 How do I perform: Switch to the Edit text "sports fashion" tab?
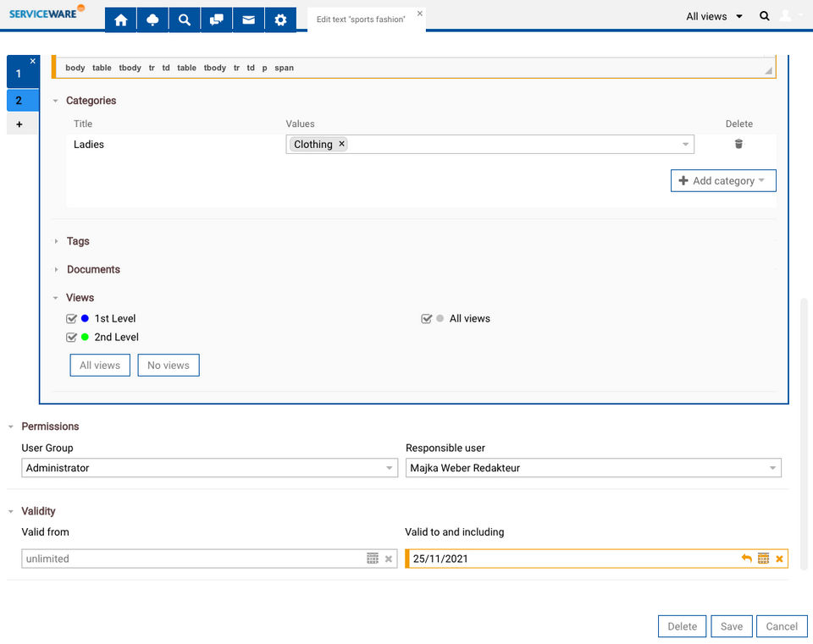(361, 19)
